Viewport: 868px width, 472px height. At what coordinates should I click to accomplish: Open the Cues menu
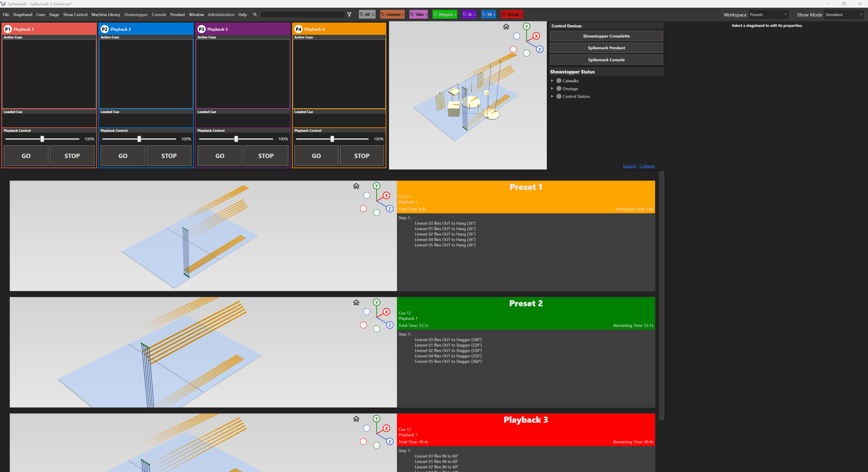coord(40,14)
